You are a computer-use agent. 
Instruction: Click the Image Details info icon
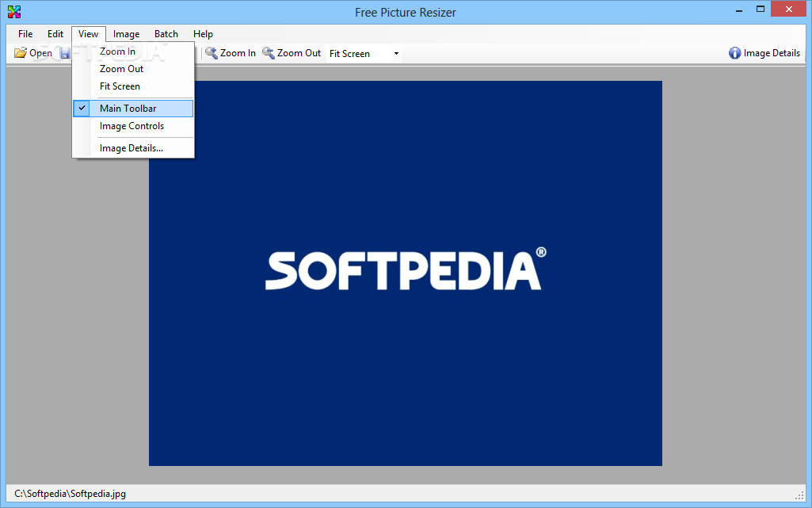point(734,53)
